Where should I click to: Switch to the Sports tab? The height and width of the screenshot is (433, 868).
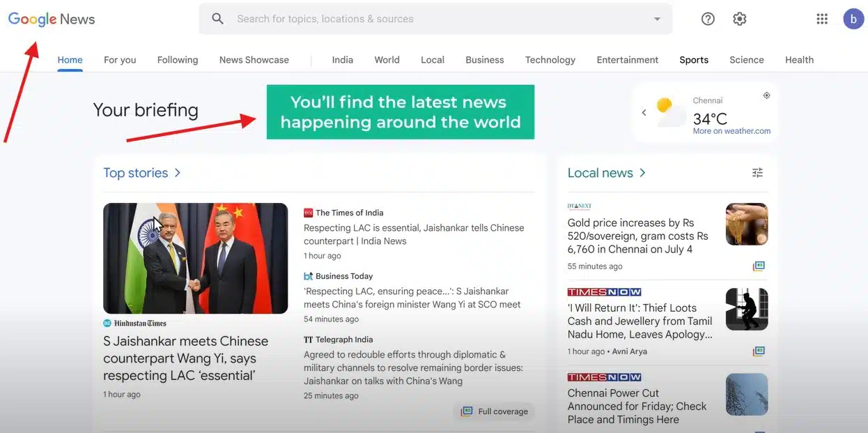point(693,60)
